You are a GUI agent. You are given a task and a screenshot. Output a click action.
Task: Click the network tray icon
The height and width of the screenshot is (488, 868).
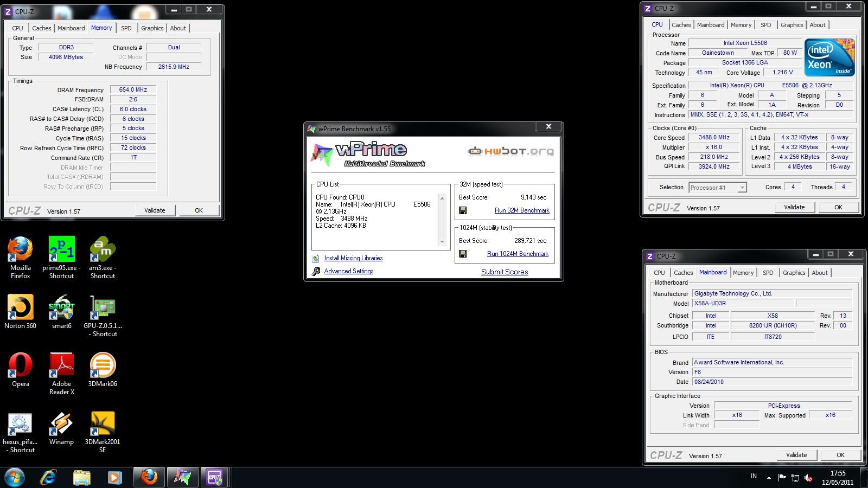(795, 478)
